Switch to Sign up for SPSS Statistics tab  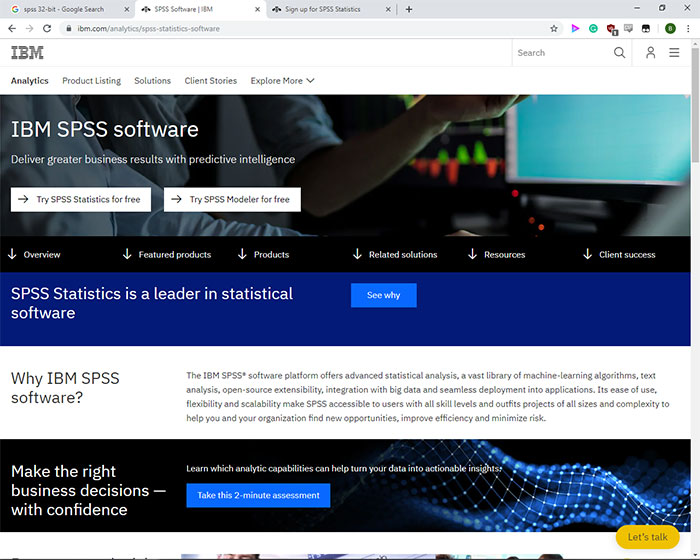(x=330, y=9)
